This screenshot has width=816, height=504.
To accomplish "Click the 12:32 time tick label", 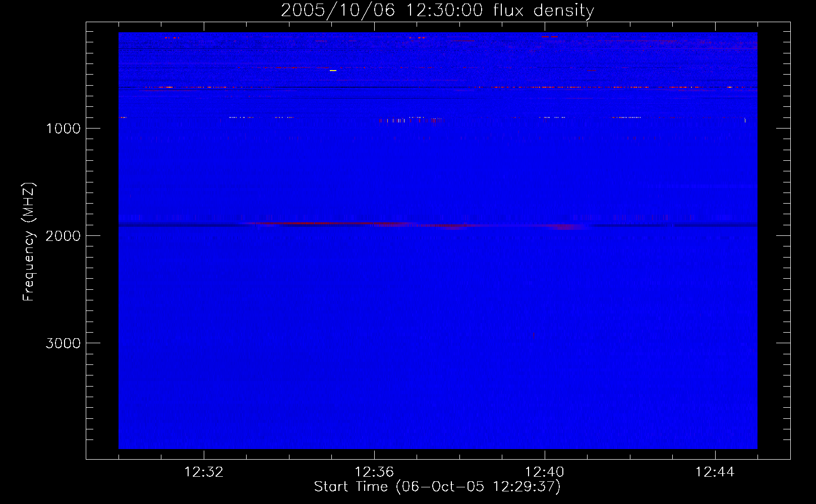I will click(x=204, y=472).
